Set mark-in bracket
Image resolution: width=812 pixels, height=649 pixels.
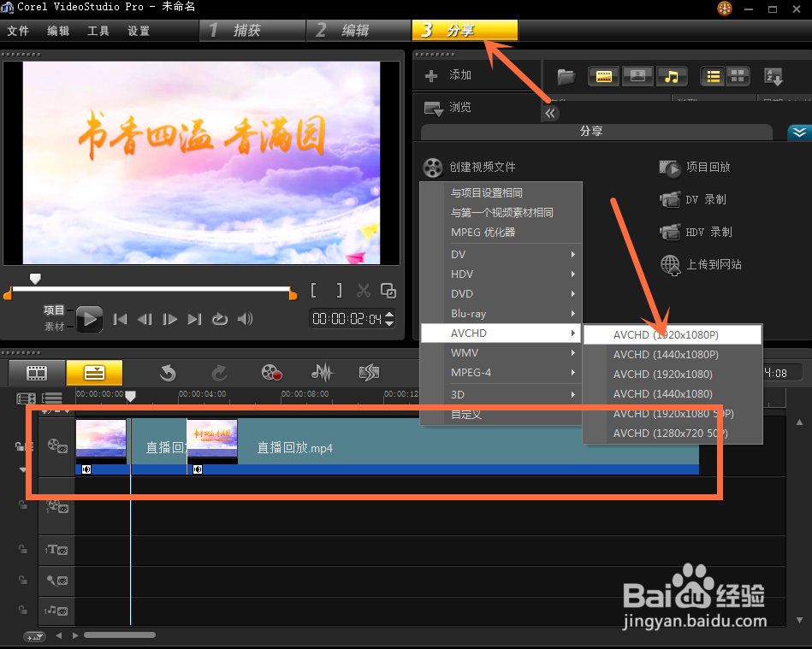[313, 291]
